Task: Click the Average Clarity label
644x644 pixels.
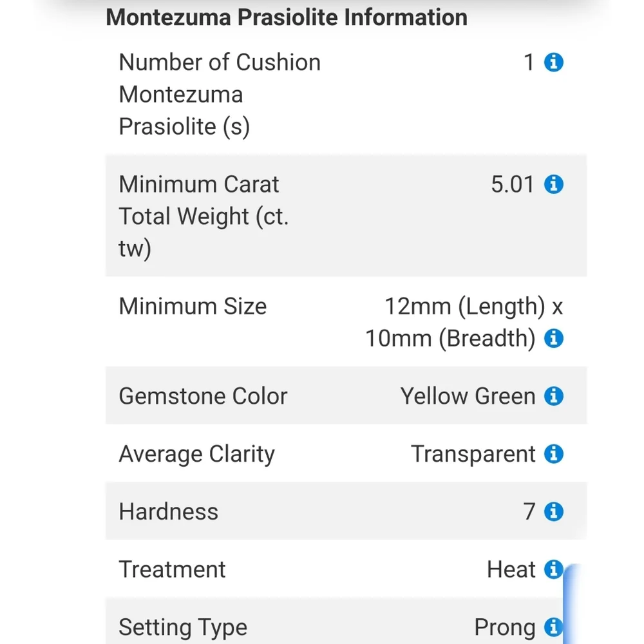Action: pyautogui.click(x=196, y=454)
